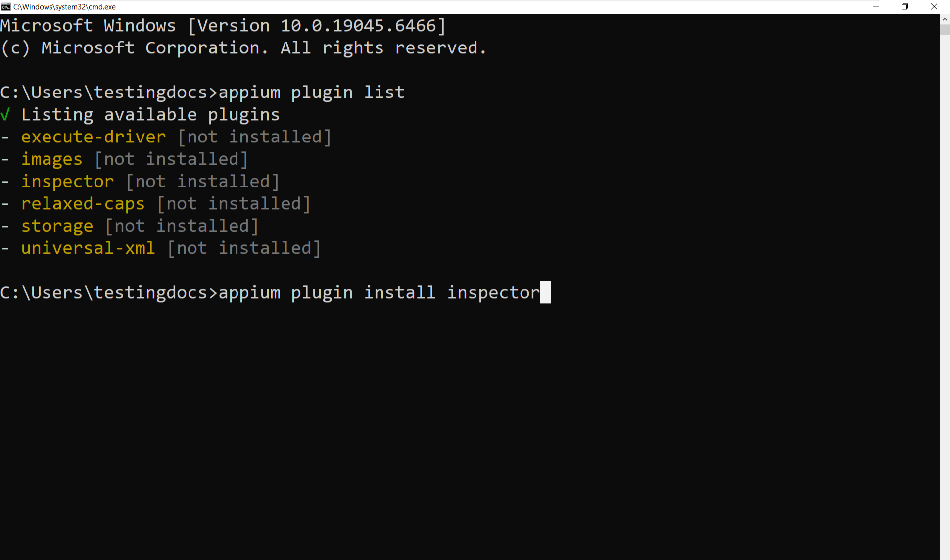Select the relaxed-caps plugin entry
The image size is (950, 560).
83,203
